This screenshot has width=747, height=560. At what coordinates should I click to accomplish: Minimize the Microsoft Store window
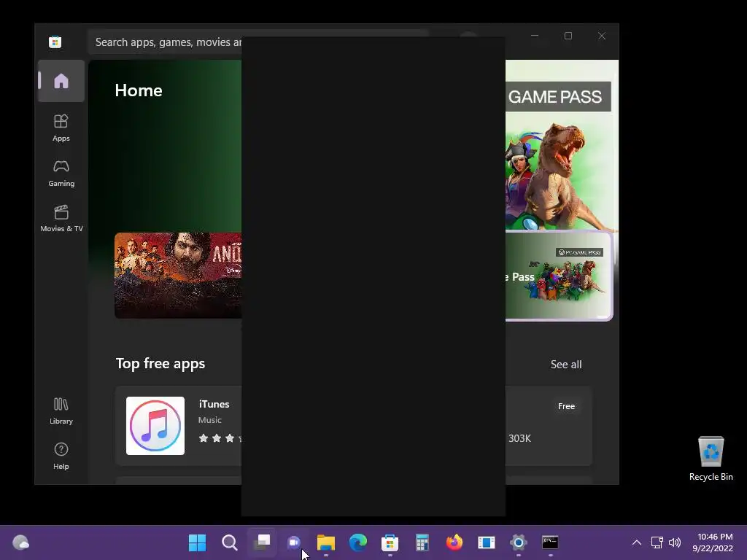(535, 36)
